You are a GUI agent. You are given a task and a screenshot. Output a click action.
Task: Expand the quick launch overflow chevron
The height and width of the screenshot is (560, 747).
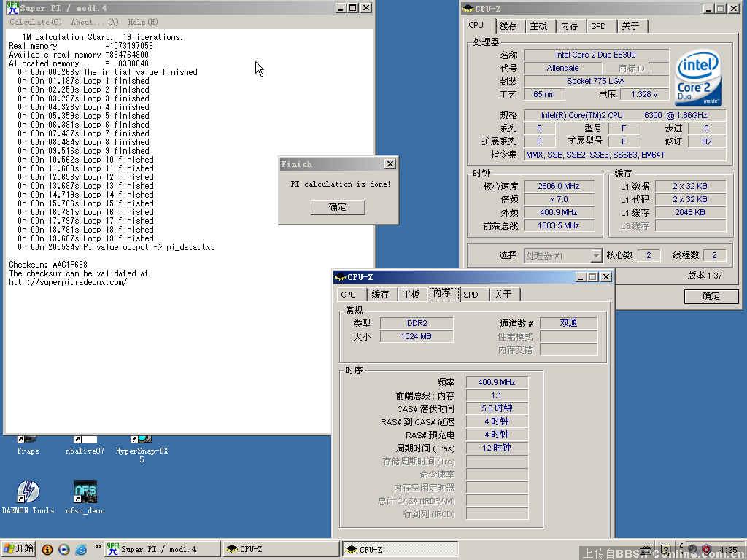coord(98,547)
